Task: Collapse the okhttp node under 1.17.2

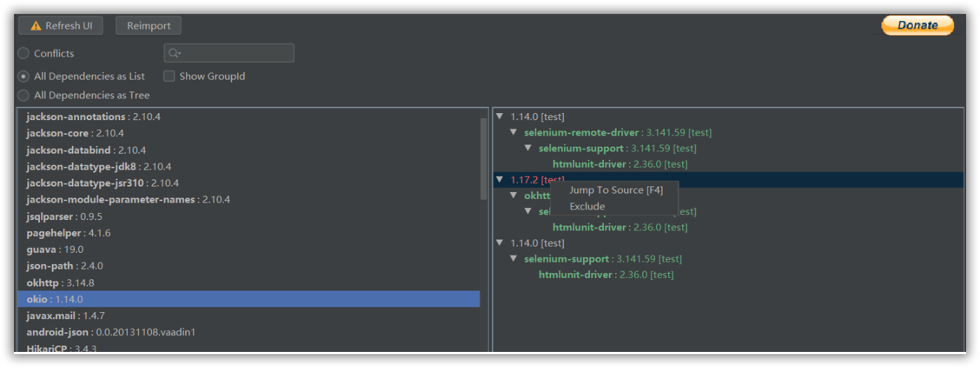Action: pos(513,196)
